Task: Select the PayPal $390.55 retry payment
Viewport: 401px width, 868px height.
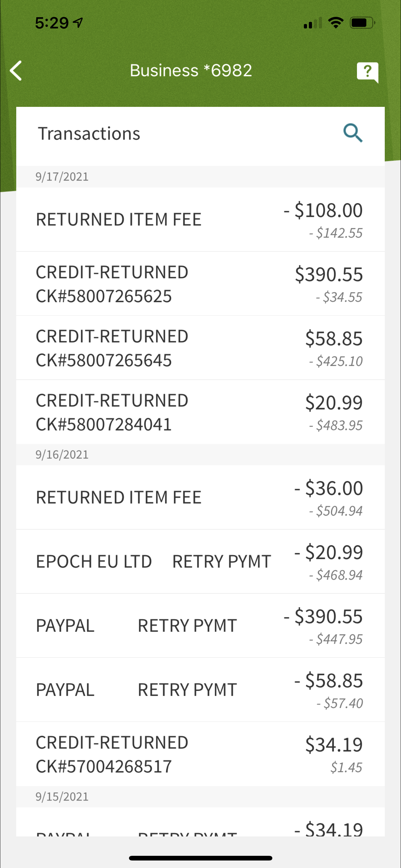Action: [x=200, y=626]
